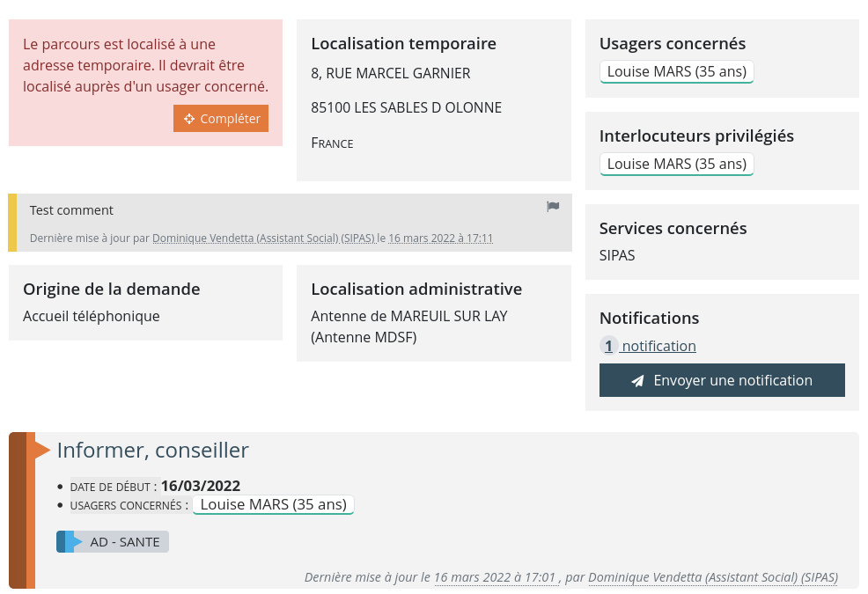
Task: Click the flag icon on Test comment
Action: click(553, 207)
